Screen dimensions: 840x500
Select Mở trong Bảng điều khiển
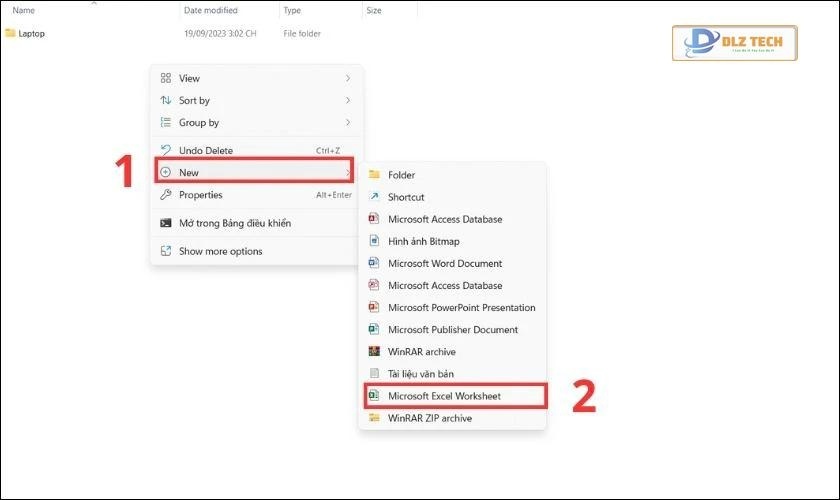[234, 223]
